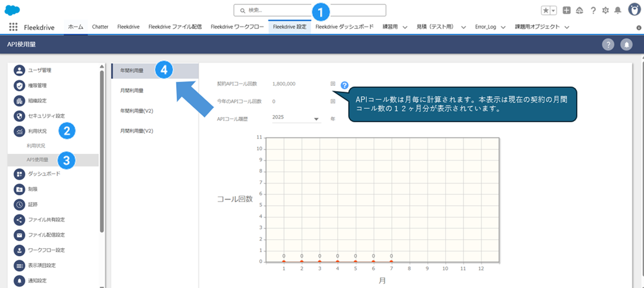Open the 2025 year dropdown

pyautogui.click(x=296, y=118)
